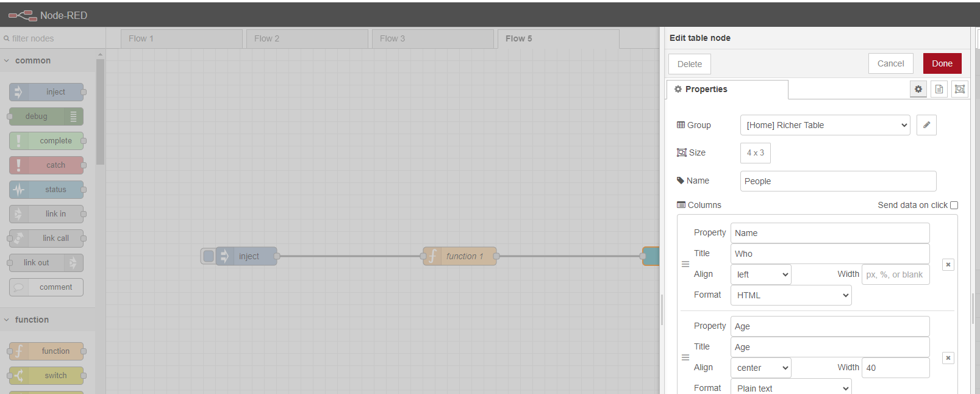Open Format dropdown set to HTML
This screenshot has width=980, height=394.
pos(791,295)
